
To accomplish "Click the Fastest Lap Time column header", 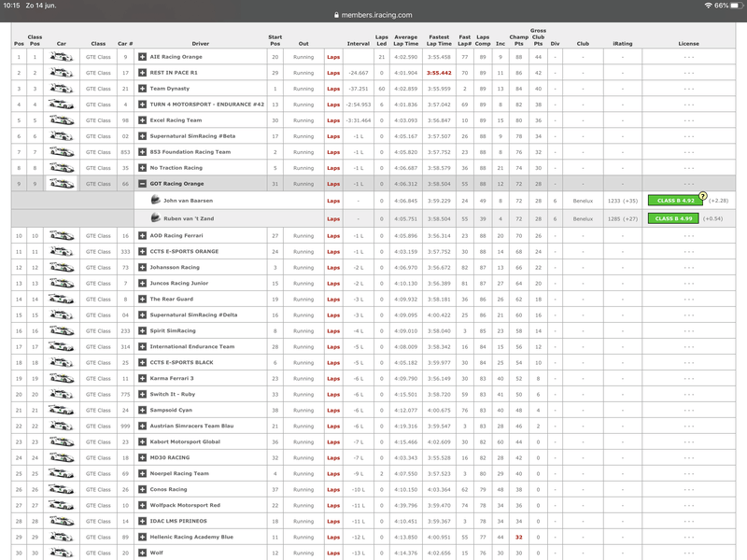I will point(439,40).
